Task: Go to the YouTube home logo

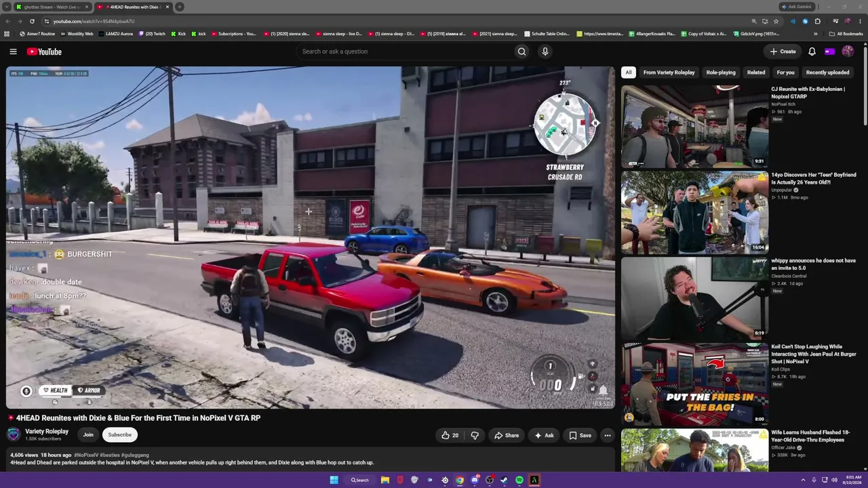Action: click(44, 52)
